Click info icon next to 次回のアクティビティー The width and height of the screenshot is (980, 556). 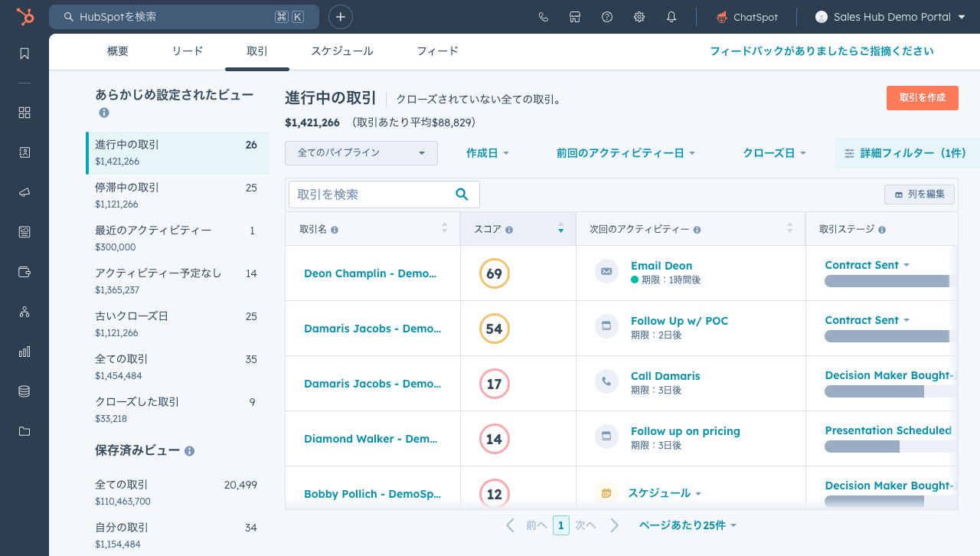click(x=697, y=230)
